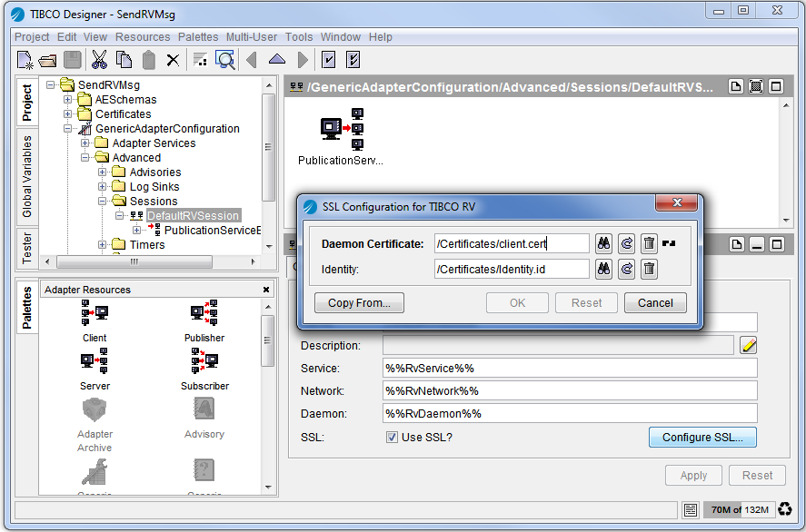Collapse the Advanced folder
Image resolution: width=806 pixels, height=532 pixels.
pos(85,157)
